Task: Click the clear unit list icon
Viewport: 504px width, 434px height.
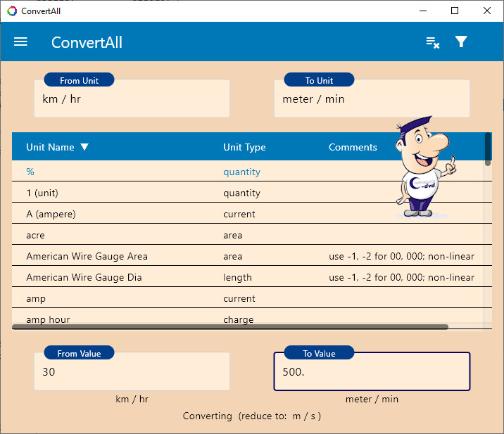Action: 433,42
